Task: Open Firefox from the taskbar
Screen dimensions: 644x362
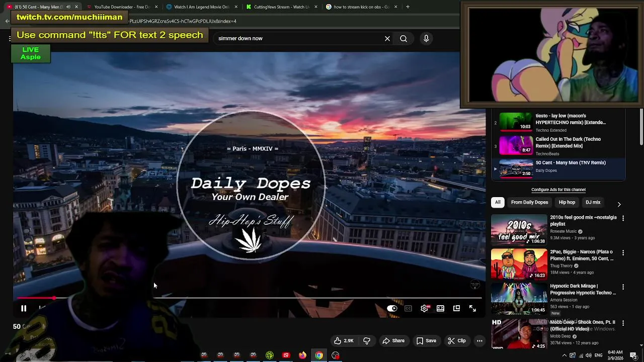Action: pyautogui.click(x=302, y=355)
